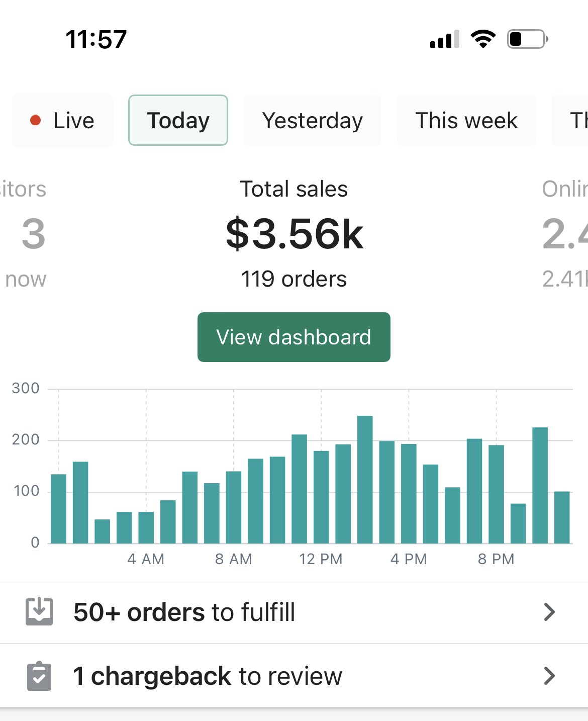
Task: Tap the Wi-Fi status icon
Action: pos(483,39)
